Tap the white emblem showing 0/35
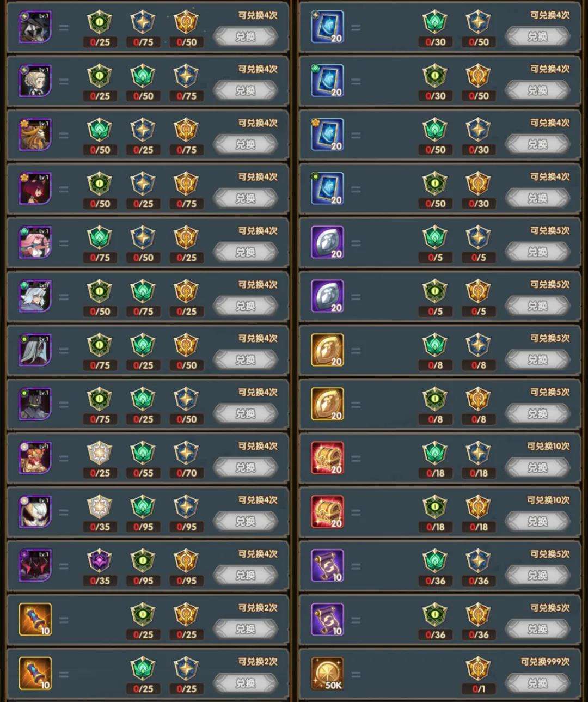 coord(100,507)
